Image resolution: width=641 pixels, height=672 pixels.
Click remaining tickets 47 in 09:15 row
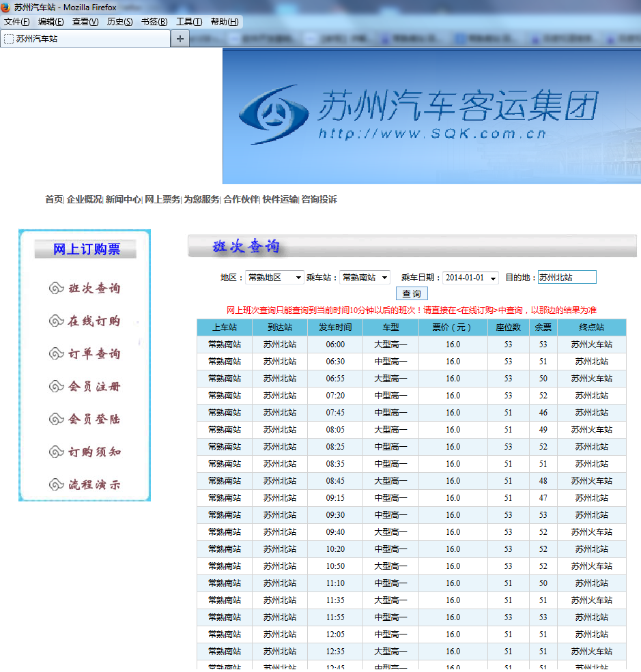pos(543,498)
